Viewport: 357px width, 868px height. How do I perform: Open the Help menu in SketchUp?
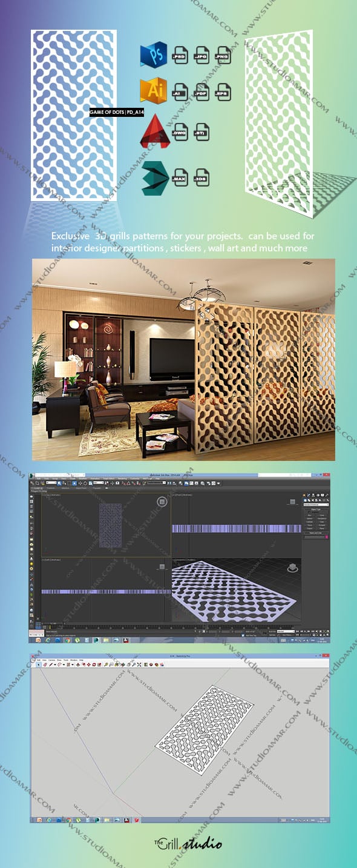80,660
